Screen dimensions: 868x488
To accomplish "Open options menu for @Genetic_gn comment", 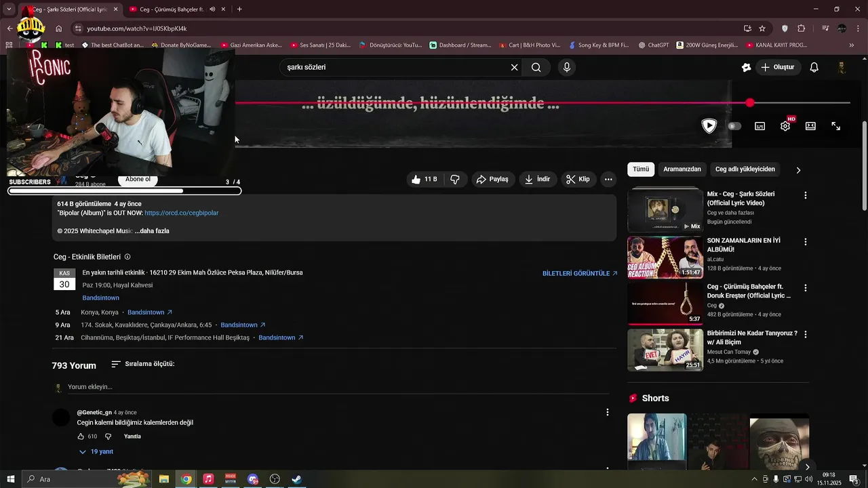I will click(x=607, y=412).
